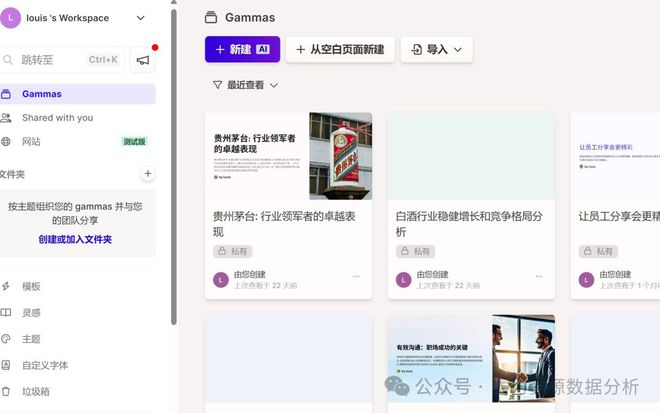Open 让员工分享会 card thumbnail

click(x=615, y=156)
